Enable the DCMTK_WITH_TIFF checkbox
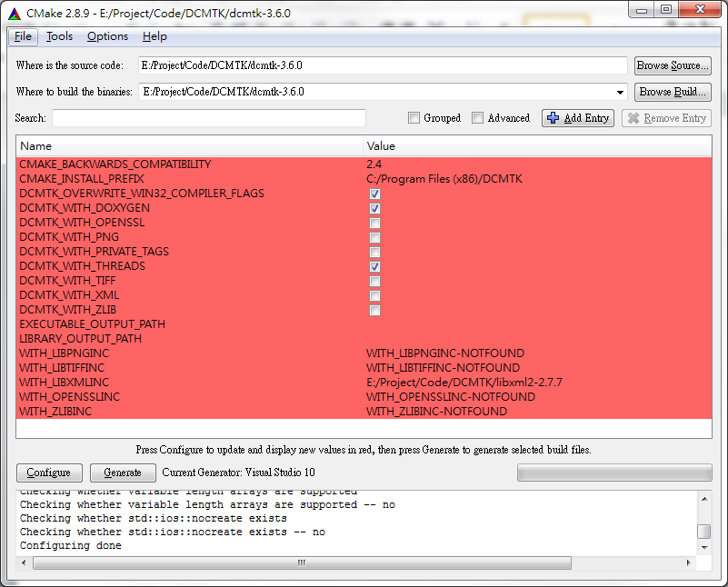The height and width of the screenshot is (587, 728). tap(374, 281)
